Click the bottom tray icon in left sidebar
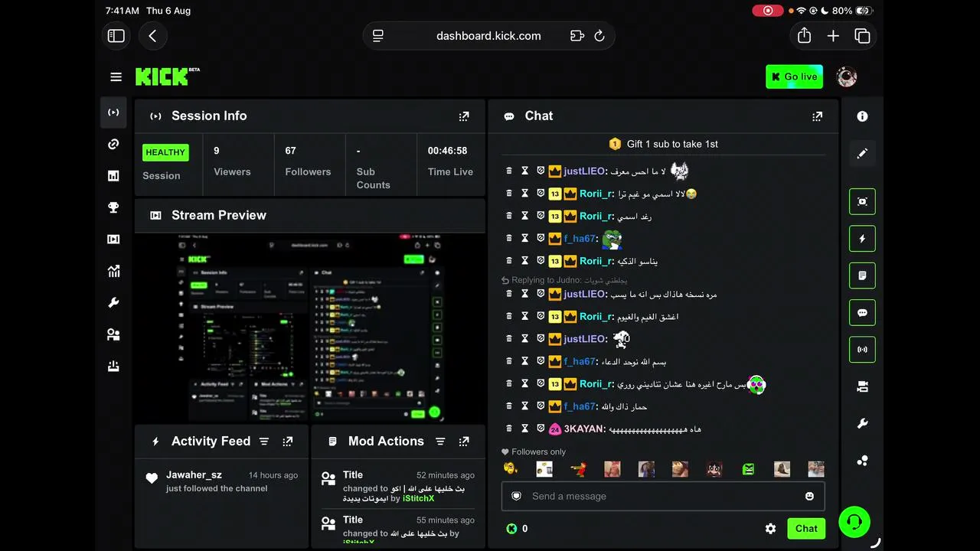Image resolution: width=980 pixels, height=551 pixels. point(114,367)
